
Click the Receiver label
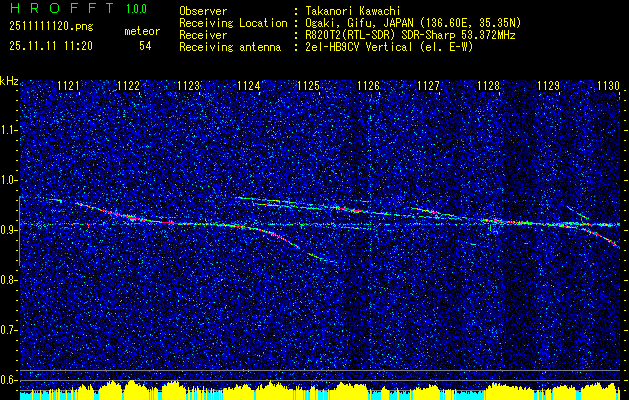click(x=203, y=35)
